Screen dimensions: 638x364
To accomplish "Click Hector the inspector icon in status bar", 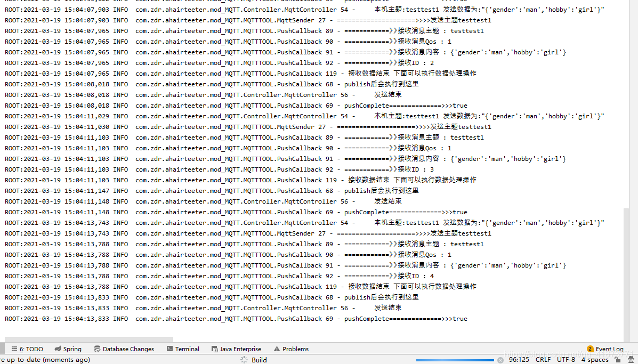I will [630, 359].
